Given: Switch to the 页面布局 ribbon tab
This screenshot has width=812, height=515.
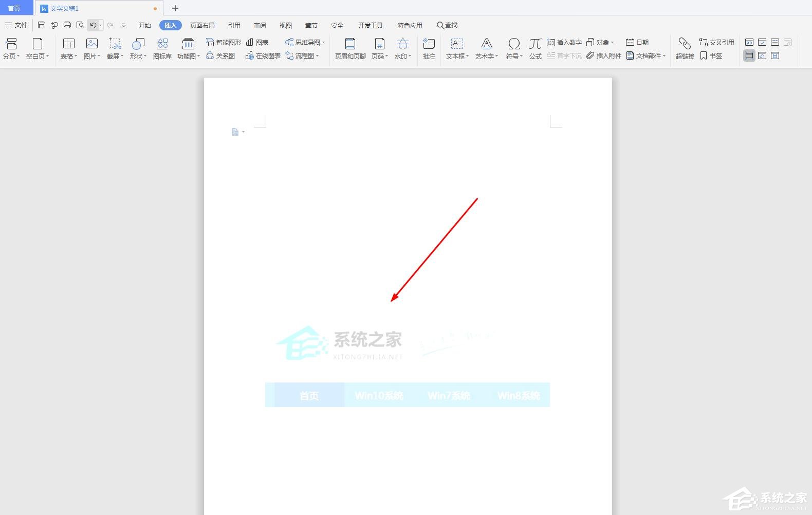Looking at the screenshot, I should click(x=202, y=25).
